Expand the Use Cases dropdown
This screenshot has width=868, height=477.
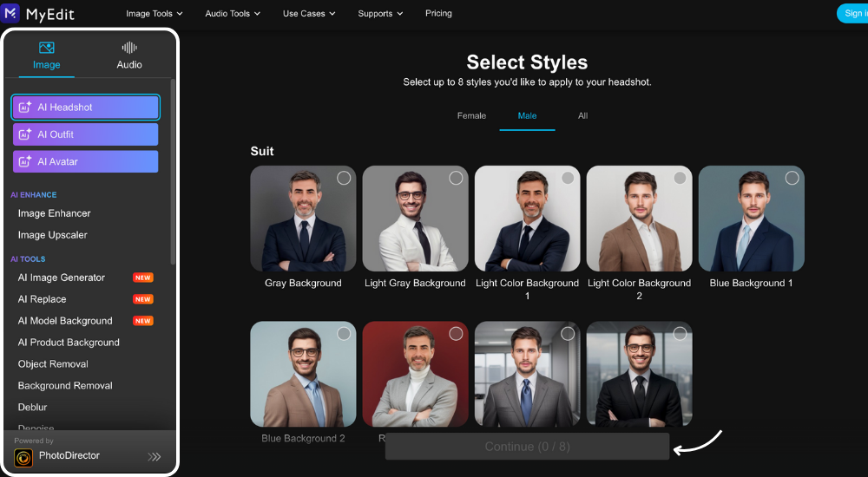[x=309, y=13]
